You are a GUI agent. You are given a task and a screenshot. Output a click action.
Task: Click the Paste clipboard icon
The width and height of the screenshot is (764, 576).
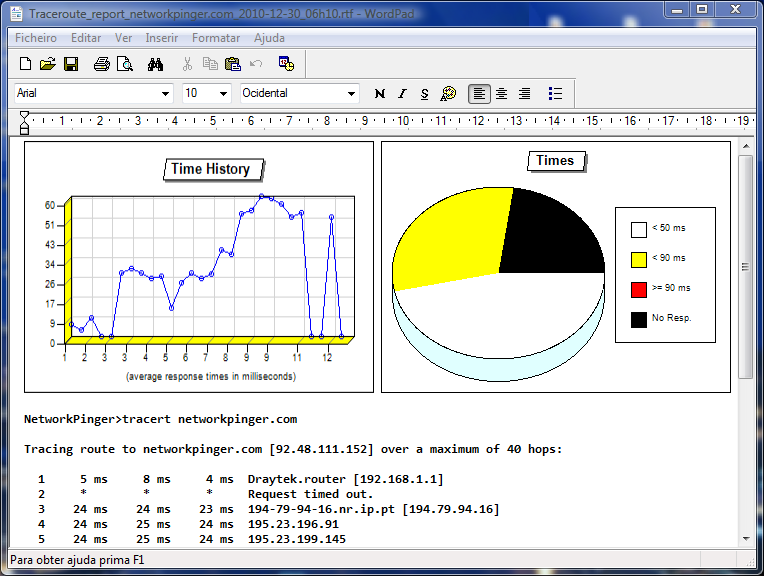click(x=233, y=64)
